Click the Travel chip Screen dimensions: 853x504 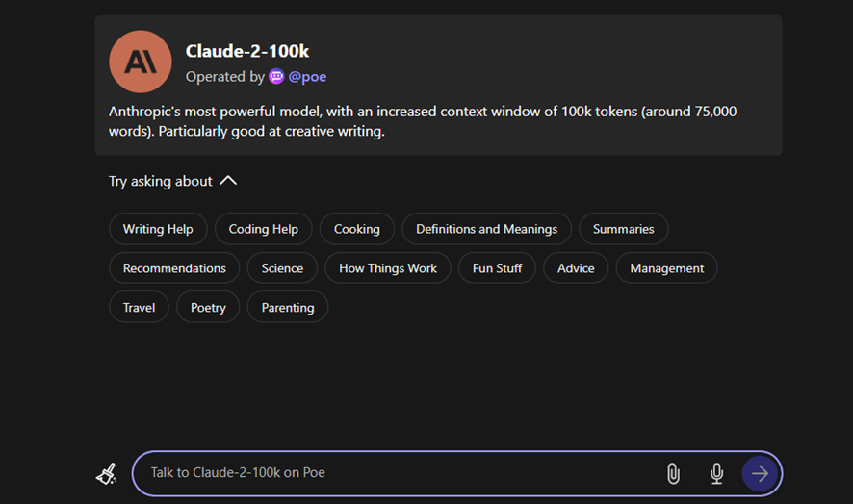pos(139,307)
